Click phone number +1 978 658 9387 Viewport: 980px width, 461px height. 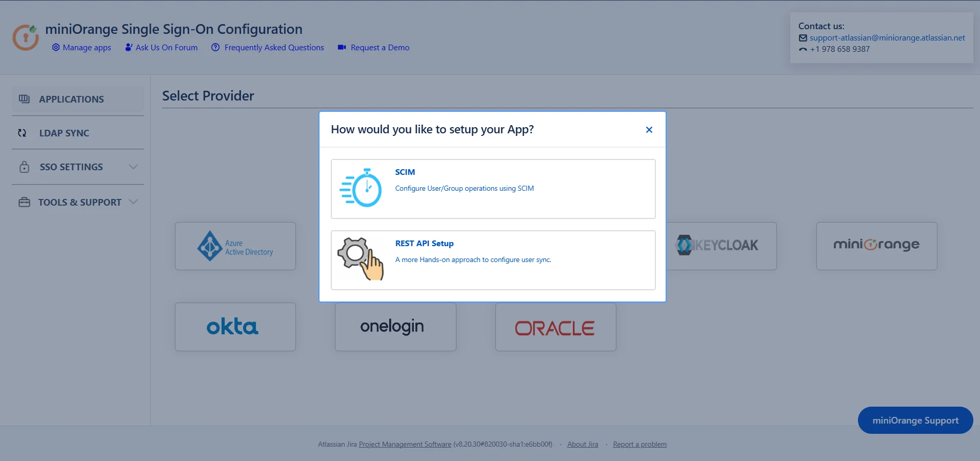(839, 49)
